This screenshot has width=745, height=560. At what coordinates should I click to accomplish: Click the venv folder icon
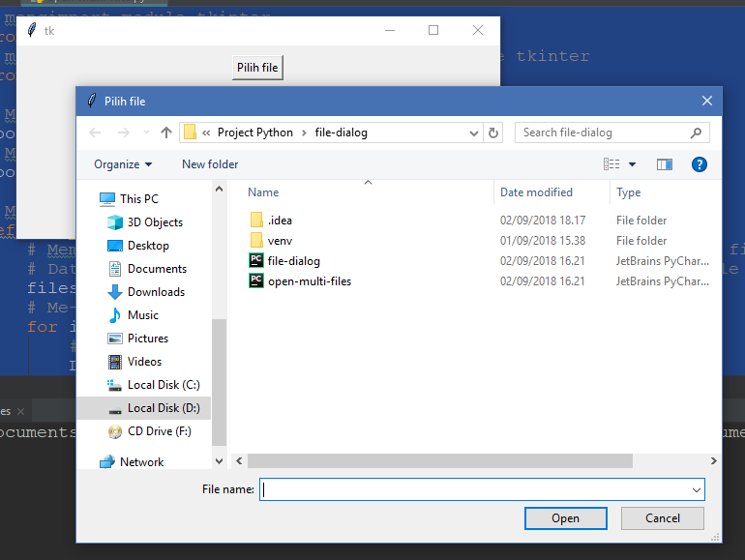coord(256,240)
